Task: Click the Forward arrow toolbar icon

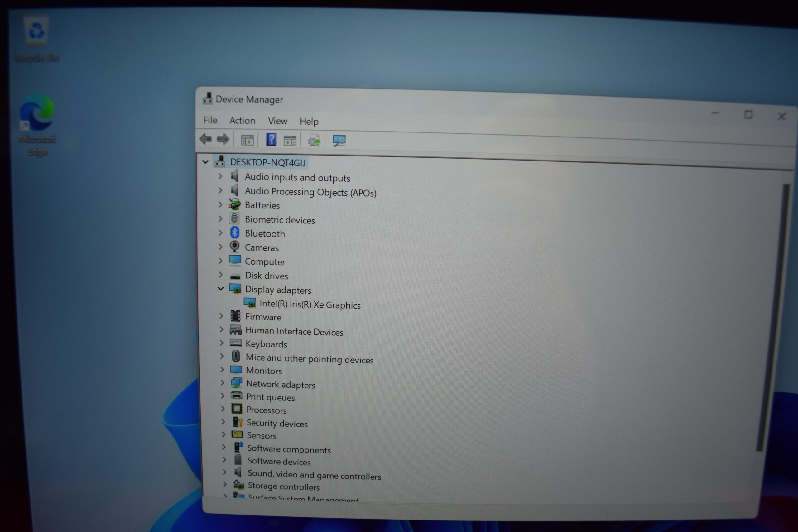Action: 223,139
